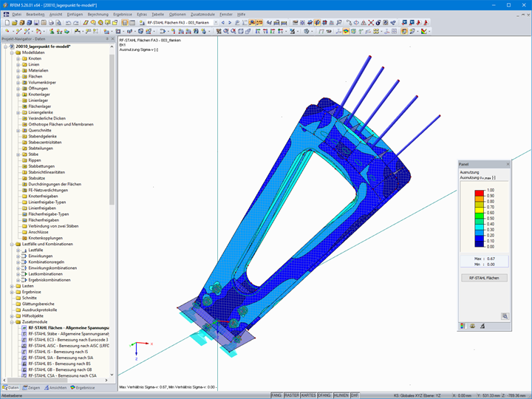532x399 pixels.
Task: Switch to the Ergebnisse navigator tab
Action: point(83,387)
